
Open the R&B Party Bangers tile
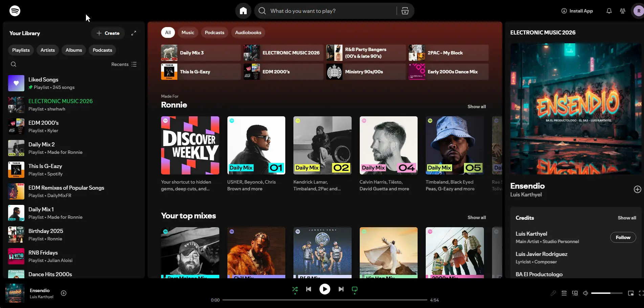[x=366, y=53]
